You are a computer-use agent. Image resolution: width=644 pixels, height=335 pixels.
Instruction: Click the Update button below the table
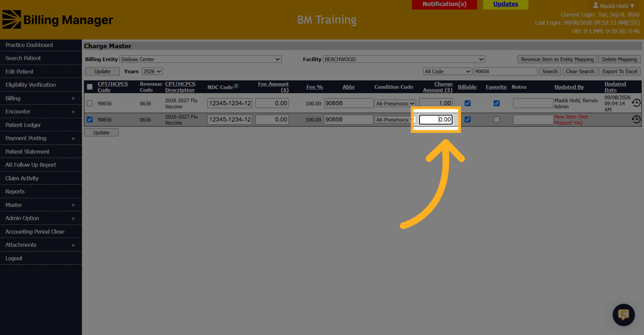(101, 132)
